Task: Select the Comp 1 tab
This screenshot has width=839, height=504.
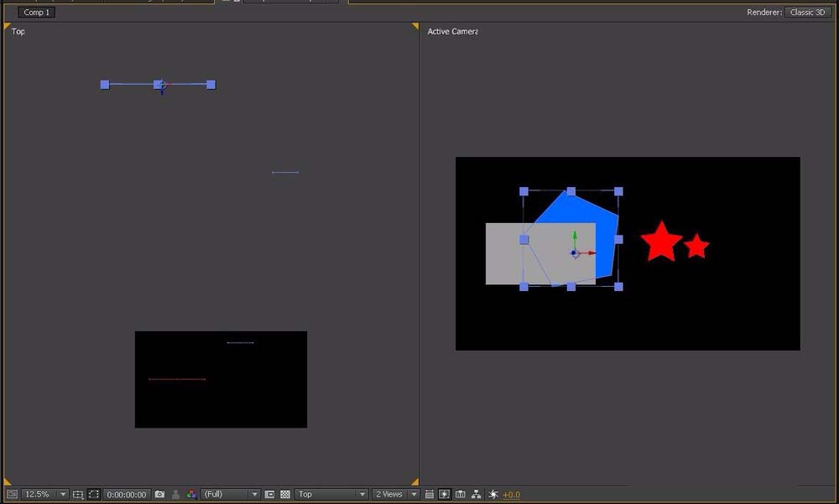Action: pyautogui.click(x=36, y=13)
